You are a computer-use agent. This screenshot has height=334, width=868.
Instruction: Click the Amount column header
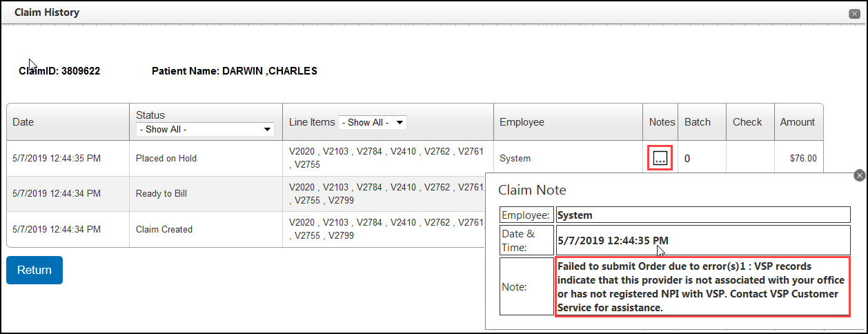click(797, 122)
